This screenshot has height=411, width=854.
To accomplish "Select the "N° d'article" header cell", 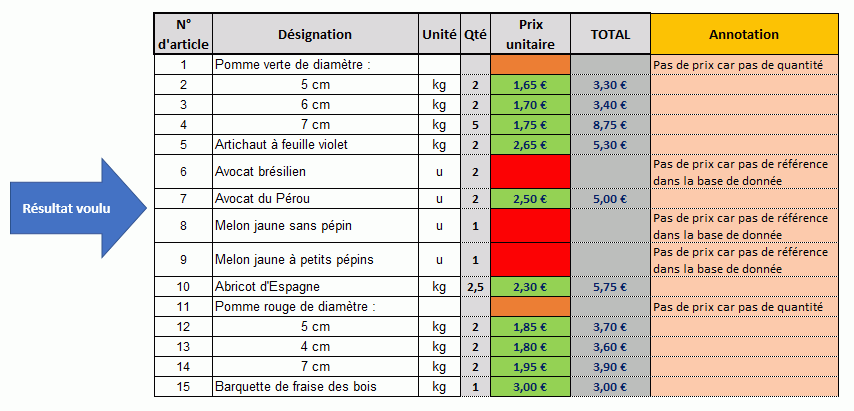I will pyautogui.click(x=183, y=34).
